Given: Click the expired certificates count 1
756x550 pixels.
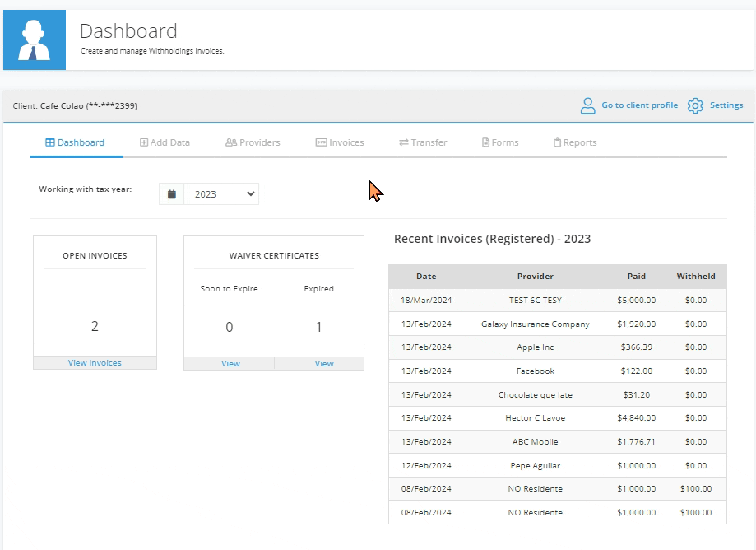Looking at the screenshot, I should [318, 327].
